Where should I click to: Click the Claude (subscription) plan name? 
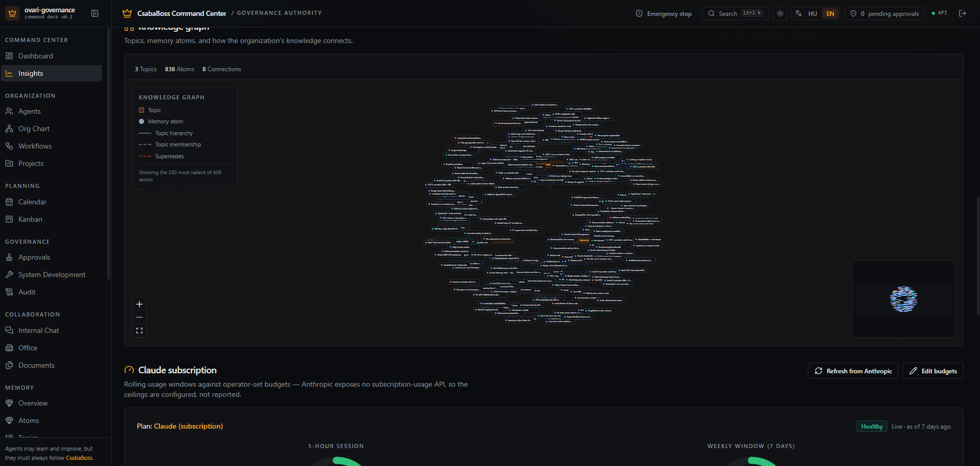[x=188, y=426]
